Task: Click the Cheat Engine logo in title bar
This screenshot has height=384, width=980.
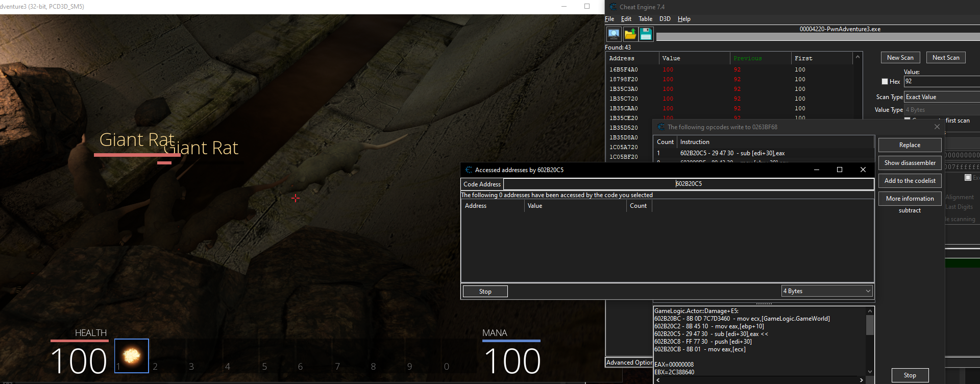Action: point(613,7)
